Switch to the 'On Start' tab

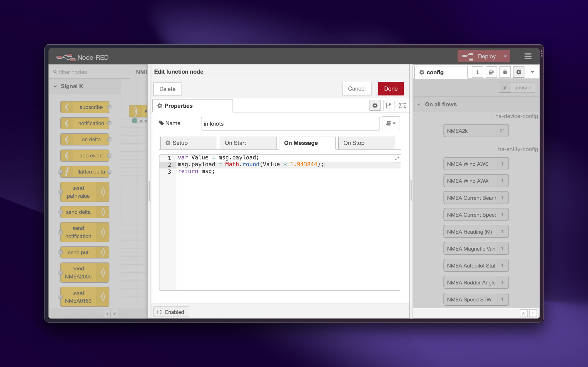(x=235, y=143)
